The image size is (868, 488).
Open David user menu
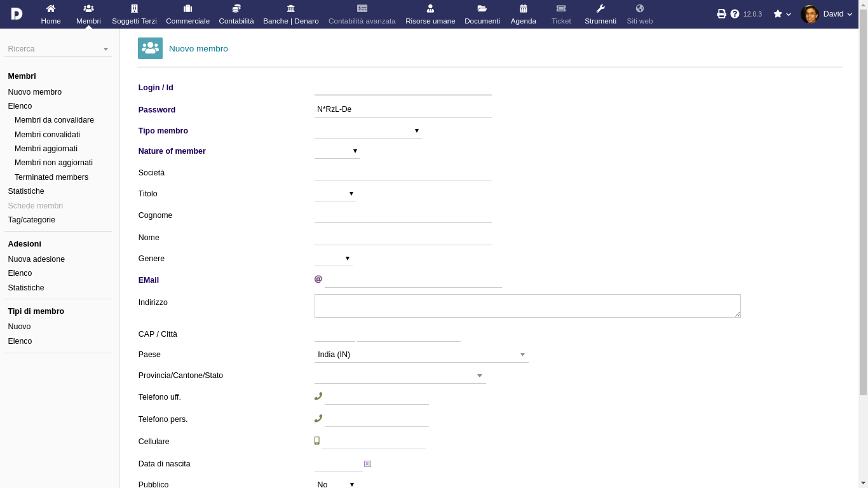827,14
